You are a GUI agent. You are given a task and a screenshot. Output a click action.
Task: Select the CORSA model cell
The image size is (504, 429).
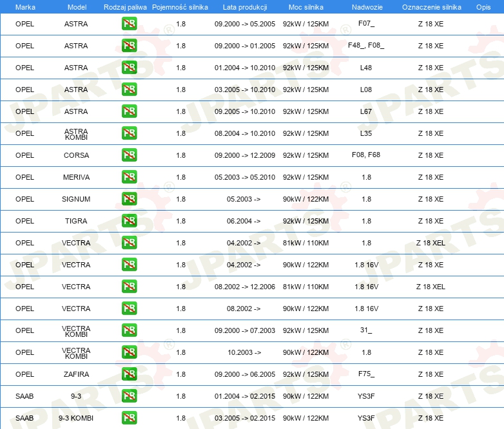(76, 155)
